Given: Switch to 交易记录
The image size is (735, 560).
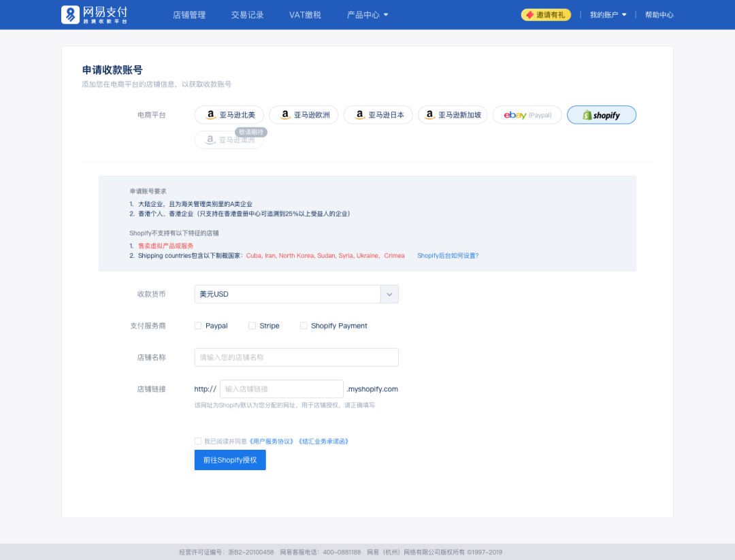Looking at the screenshot, I should tap(246, 14).
